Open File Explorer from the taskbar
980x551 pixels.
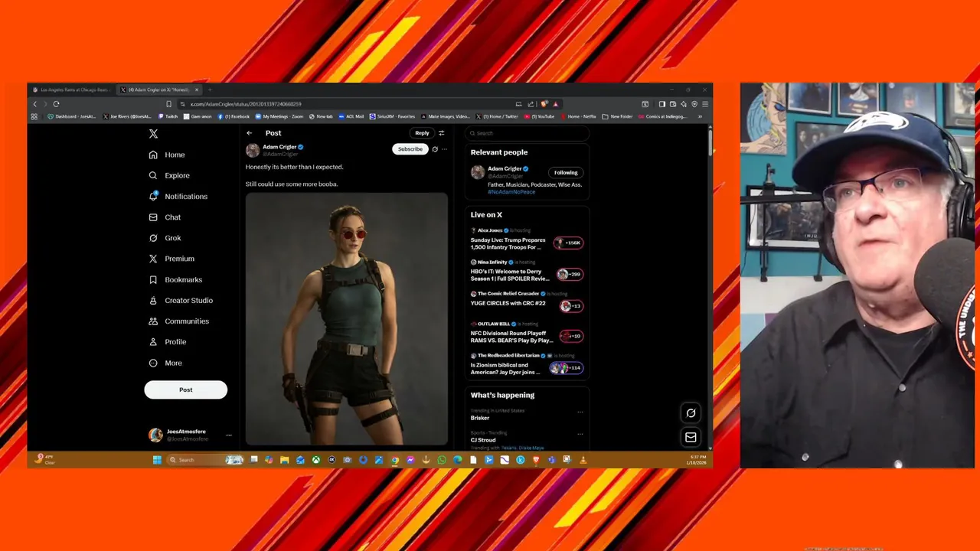tap(284, 460)
